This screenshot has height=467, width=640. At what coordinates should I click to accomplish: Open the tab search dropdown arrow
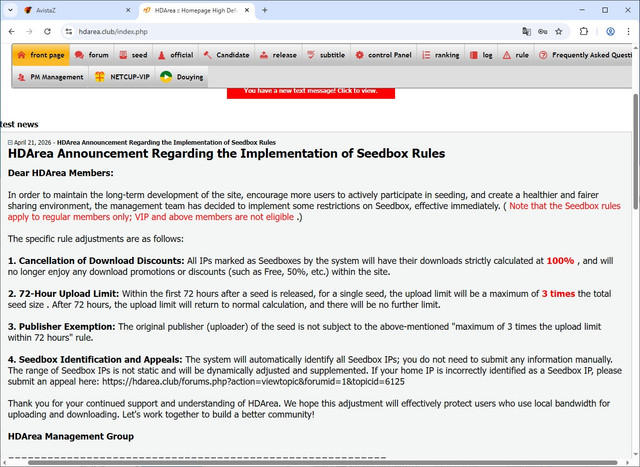coord(11,11)
